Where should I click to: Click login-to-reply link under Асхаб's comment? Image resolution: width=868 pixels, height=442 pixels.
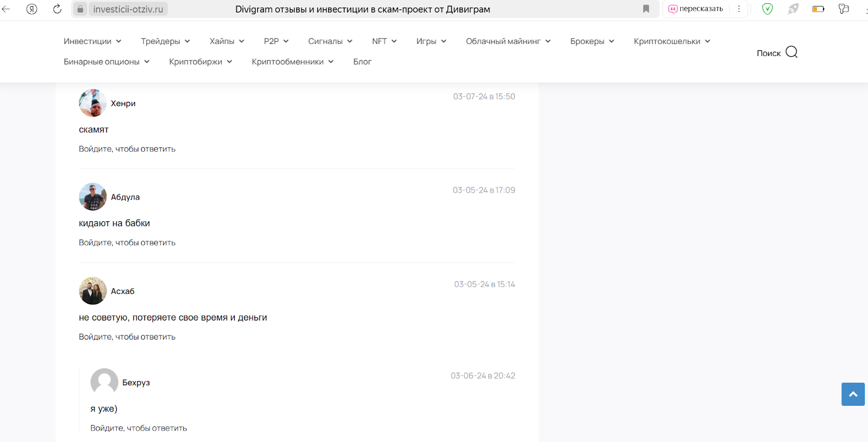pos(127,337)
